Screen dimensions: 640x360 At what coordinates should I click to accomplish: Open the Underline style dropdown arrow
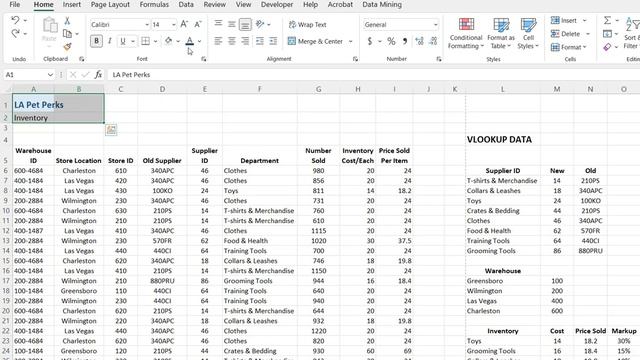[133, 41]
